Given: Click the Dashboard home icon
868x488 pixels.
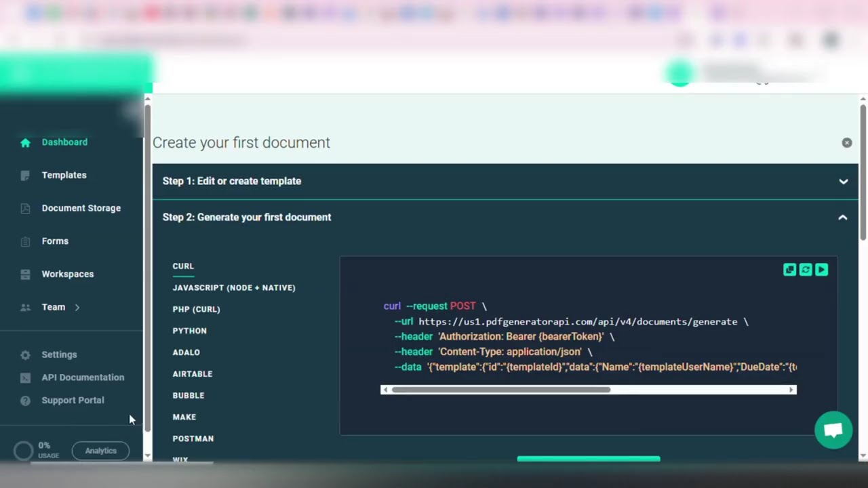Looking at the screenshot, I should tap(25, 142).
